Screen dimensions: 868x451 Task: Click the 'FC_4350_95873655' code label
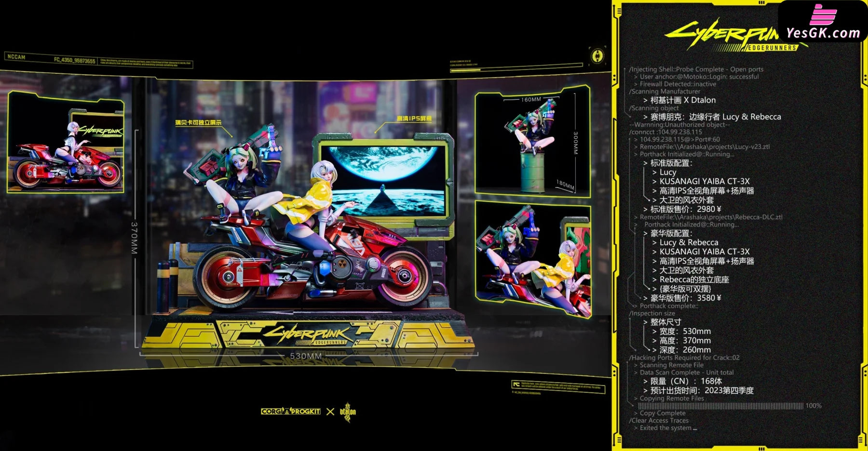click(74, 60)
